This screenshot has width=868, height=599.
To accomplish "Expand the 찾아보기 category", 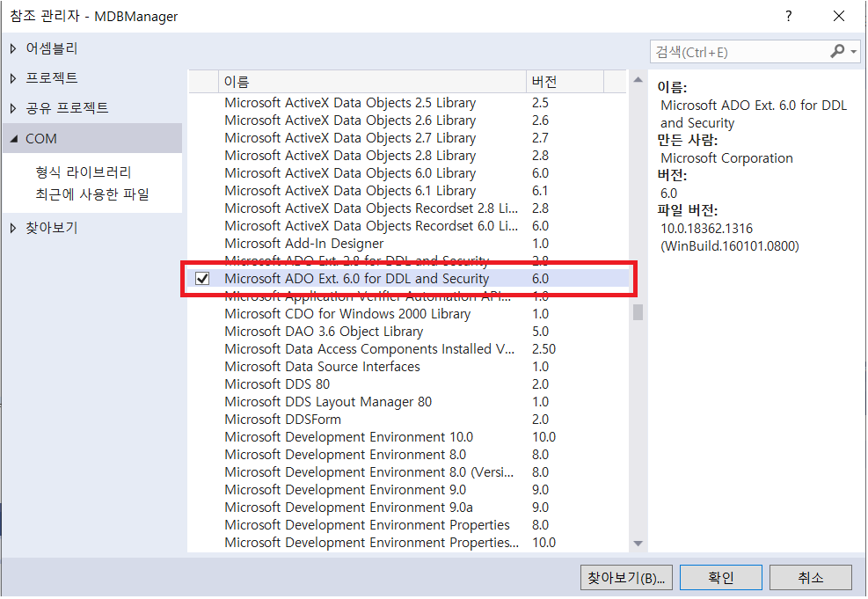I will click(13, 228).
